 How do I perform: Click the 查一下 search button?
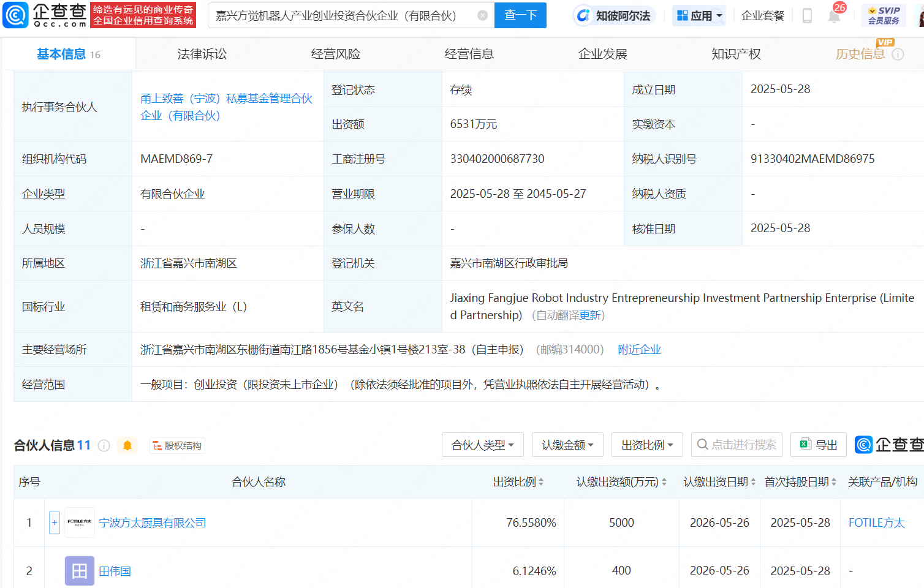coord(520,15)
